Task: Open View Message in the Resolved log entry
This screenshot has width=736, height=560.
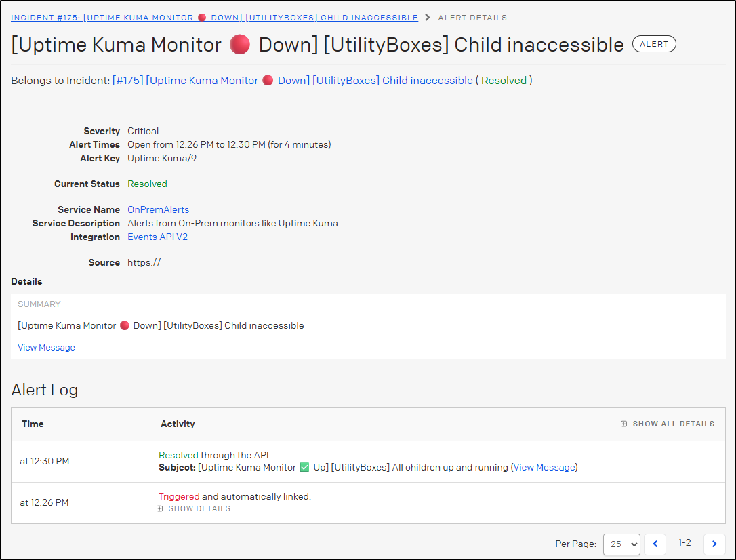Action: click(x=544, y=468)
